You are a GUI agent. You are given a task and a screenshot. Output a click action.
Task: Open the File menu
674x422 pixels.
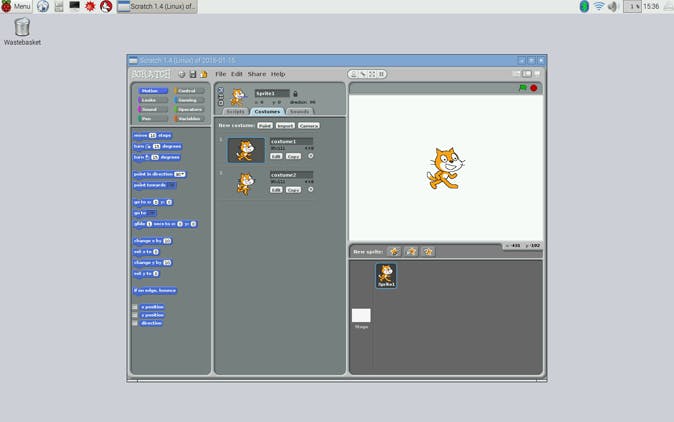(x=221, y=74)
